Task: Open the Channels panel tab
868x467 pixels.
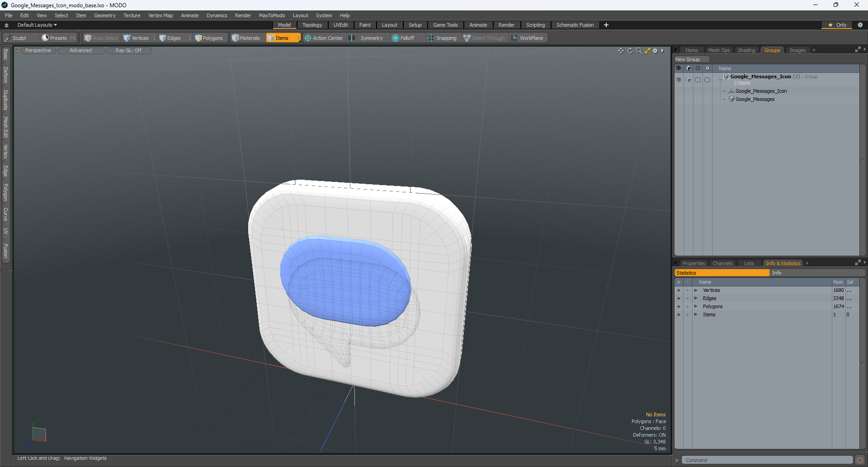Action: click(722, 263)
